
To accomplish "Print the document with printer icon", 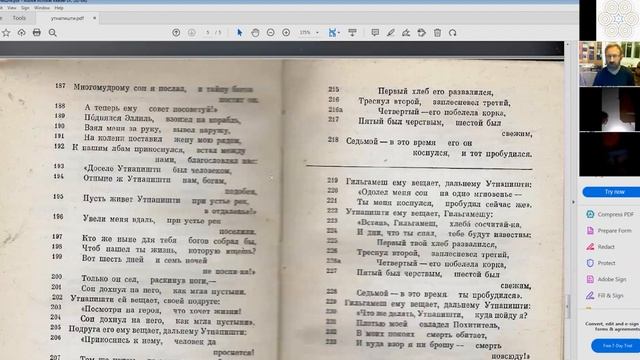I will coord(37,33).
